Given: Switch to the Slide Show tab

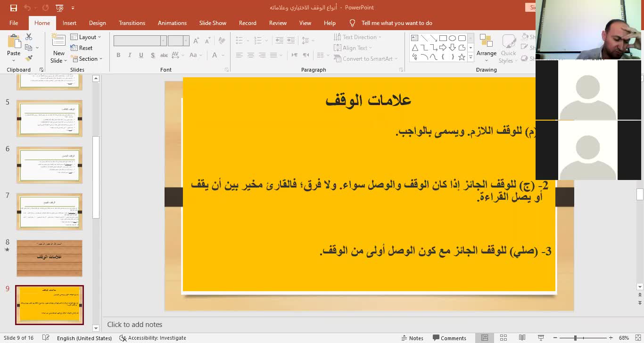Looking at the screenshot, I should click(x=213, y=23).
